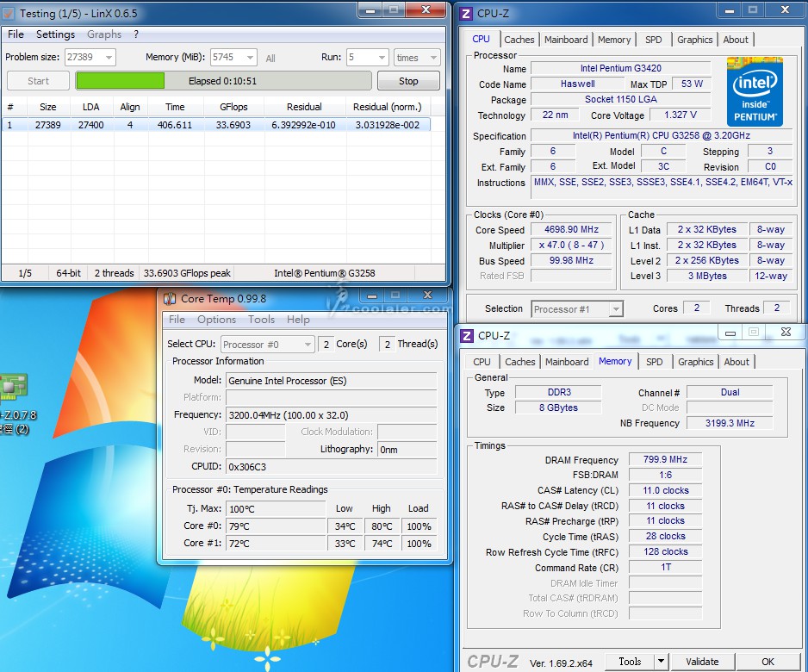
Task: Click the CAS# Latency value 11.0 clocks
Action: (665, 490)
